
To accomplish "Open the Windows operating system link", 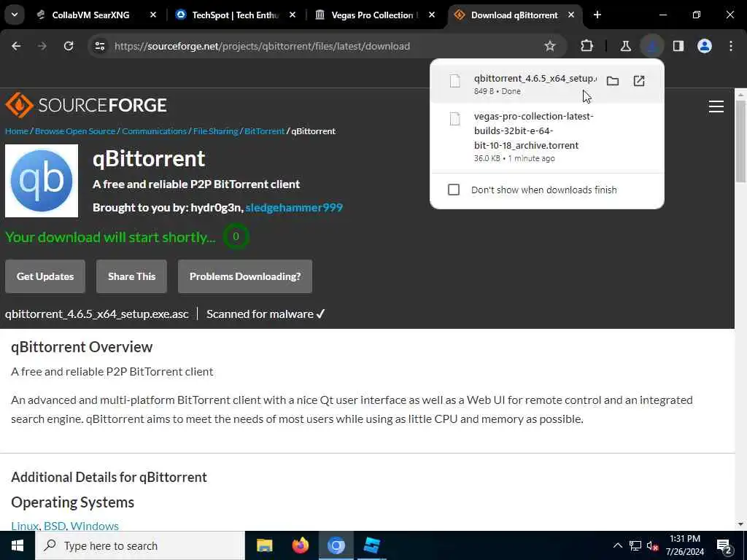I will 94,526.
